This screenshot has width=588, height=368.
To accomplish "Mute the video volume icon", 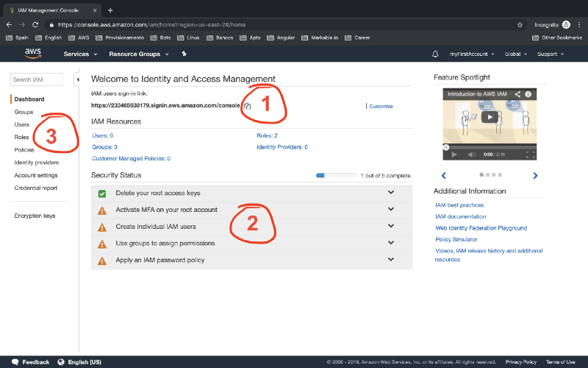I will point(472,155).
